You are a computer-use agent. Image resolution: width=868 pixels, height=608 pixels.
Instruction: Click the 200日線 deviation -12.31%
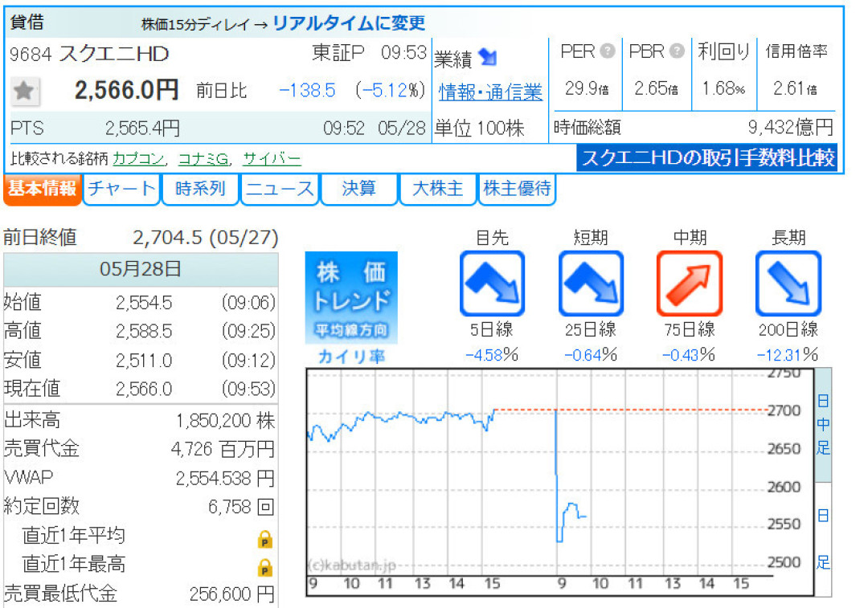787,355
